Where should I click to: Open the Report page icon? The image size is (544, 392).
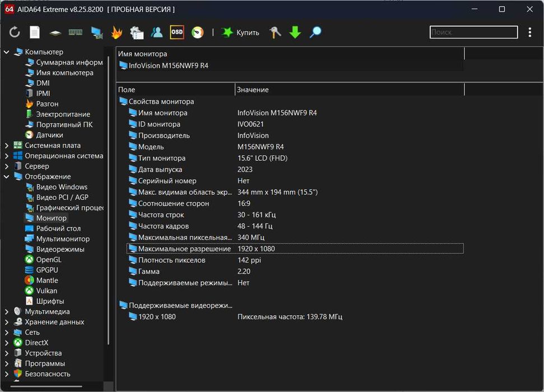coord(34,32)
